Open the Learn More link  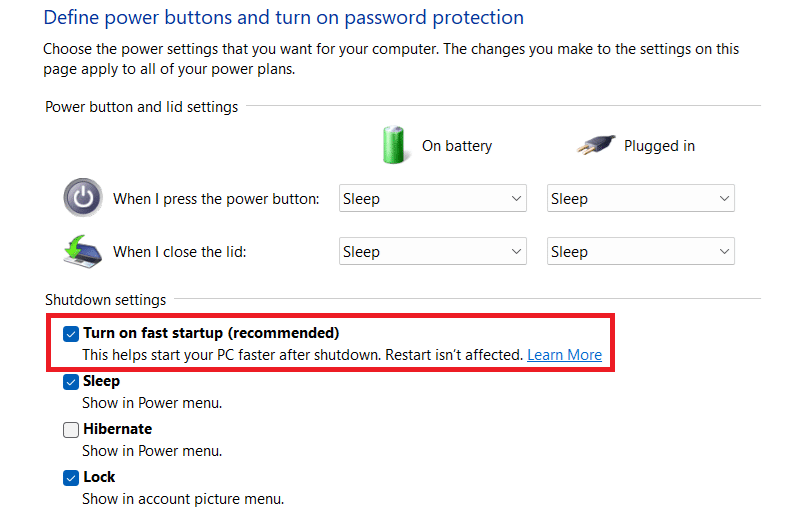pos(564,355)
